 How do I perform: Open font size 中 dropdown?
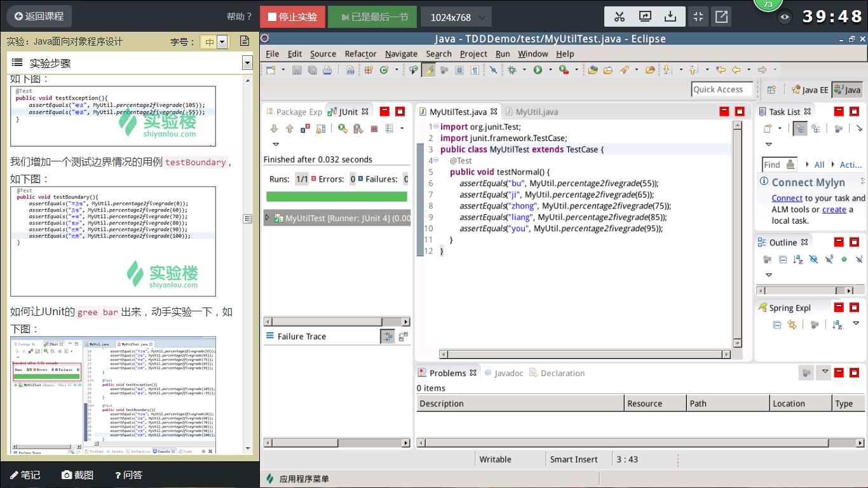pos(222,42)
